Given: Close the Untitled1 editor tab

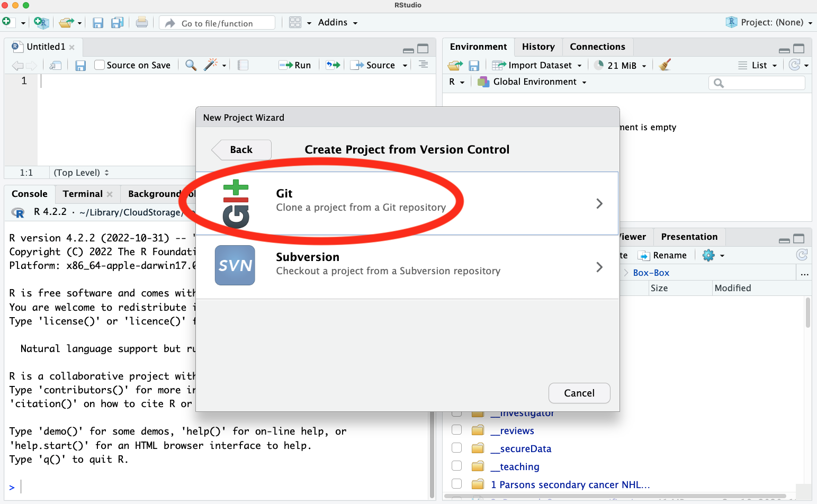Looking at the screenshot, I should click(x=72, y=47).
